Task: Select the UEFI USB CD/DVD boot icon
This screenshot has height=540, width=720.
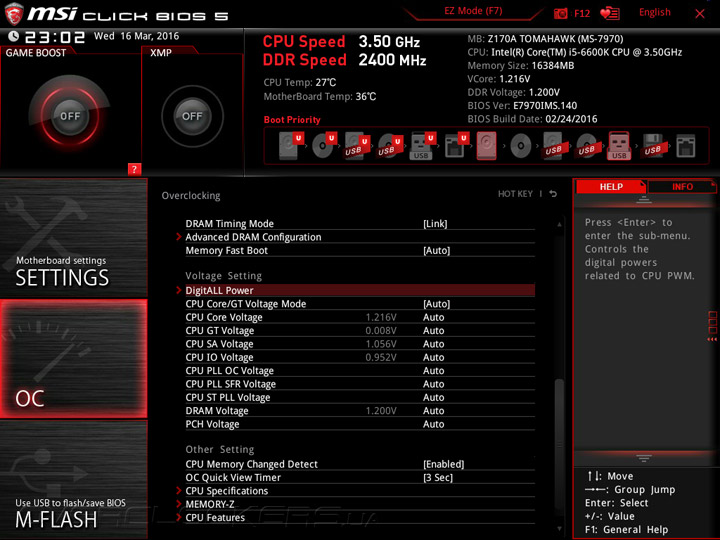Action: pos(390,145)
